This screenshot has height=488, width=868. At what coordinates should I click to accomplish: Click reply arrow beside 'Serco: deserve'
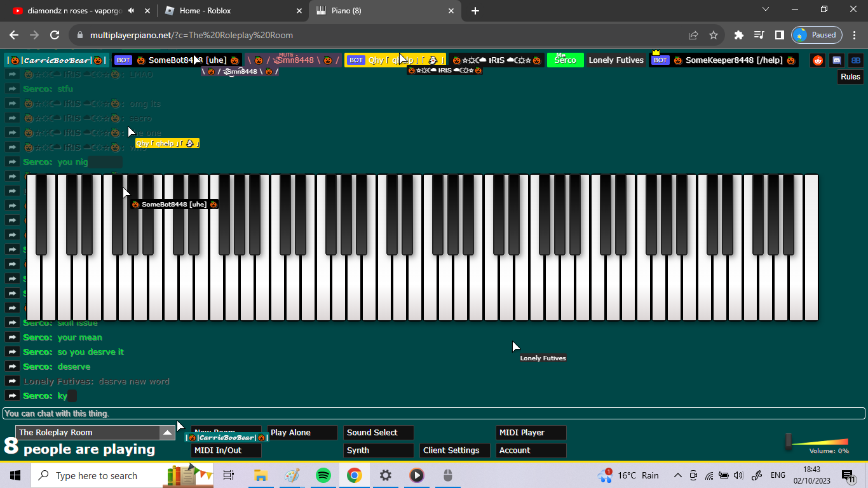[12, 367]
